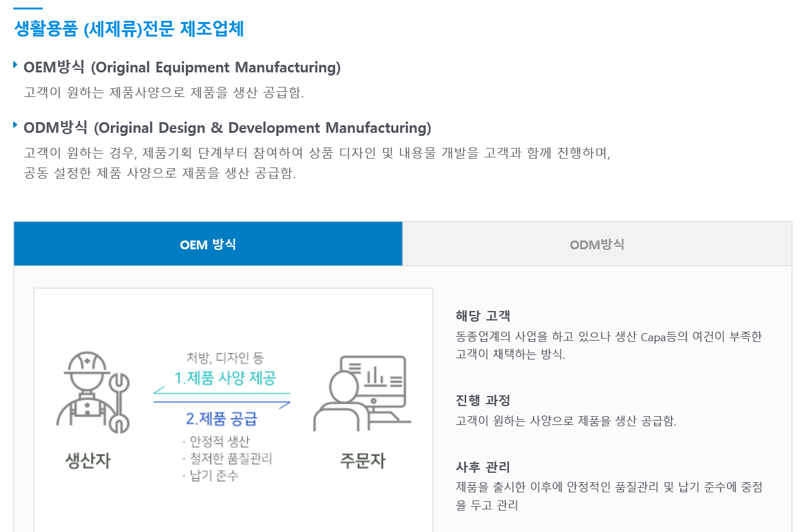
Task: Click the line 공동 설정한 제품 사양으로
Action: [159, 173]
